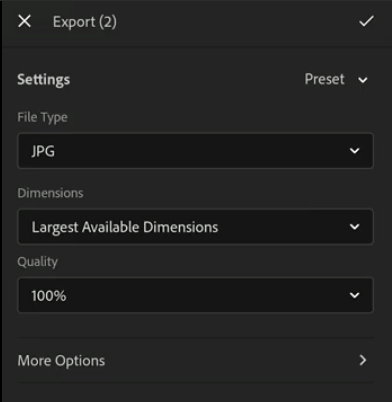Click the Quality label
This screenshot has width=392, height=402.
[37, 262]
